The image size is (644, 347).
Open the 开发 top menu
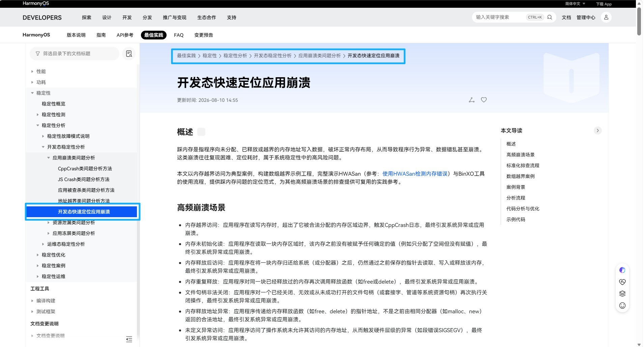(x=127, y=18)
